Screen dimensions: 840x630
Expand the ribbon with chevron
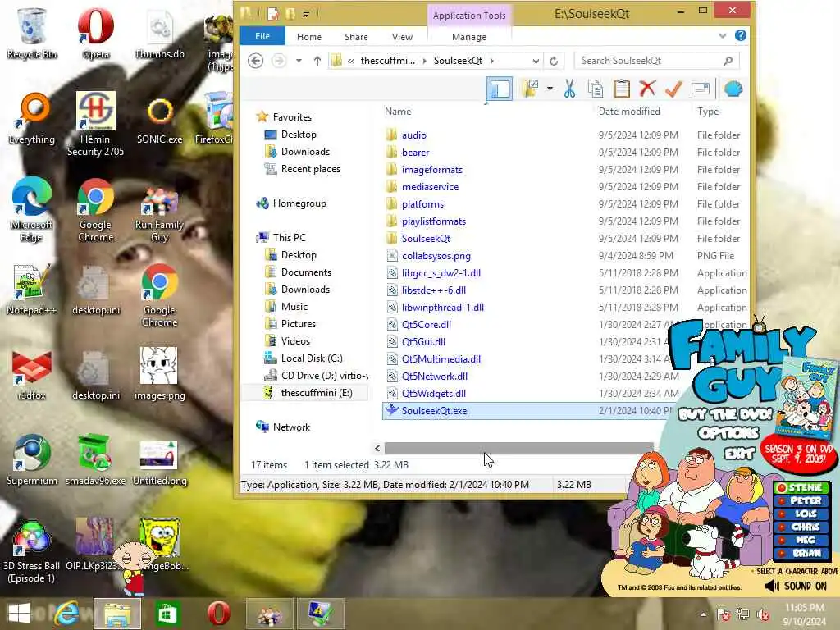pos(722,36)
